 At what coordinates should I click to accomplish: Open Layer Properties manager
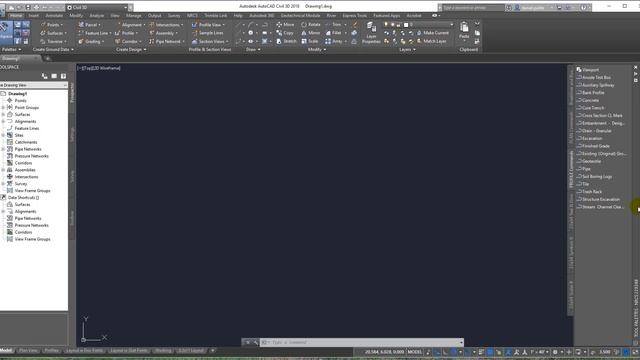[x=371, y=33]
